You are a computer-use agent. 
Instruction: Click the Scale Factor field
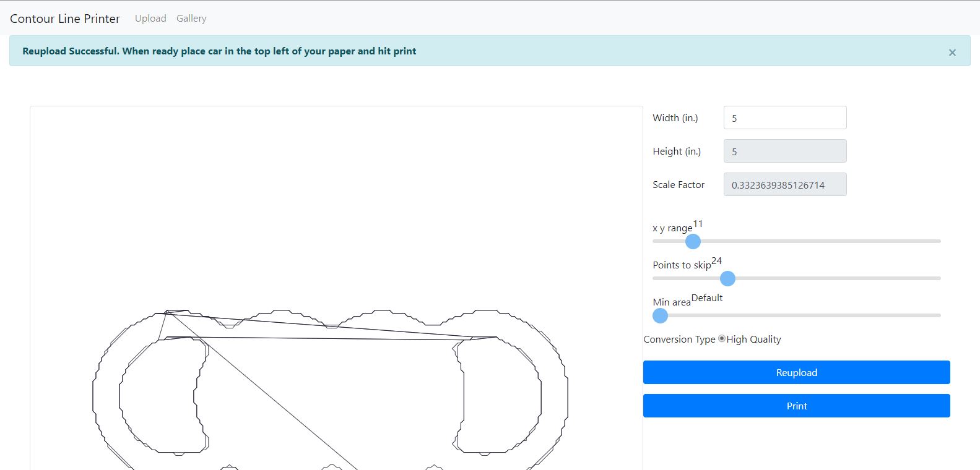[785, 184]
